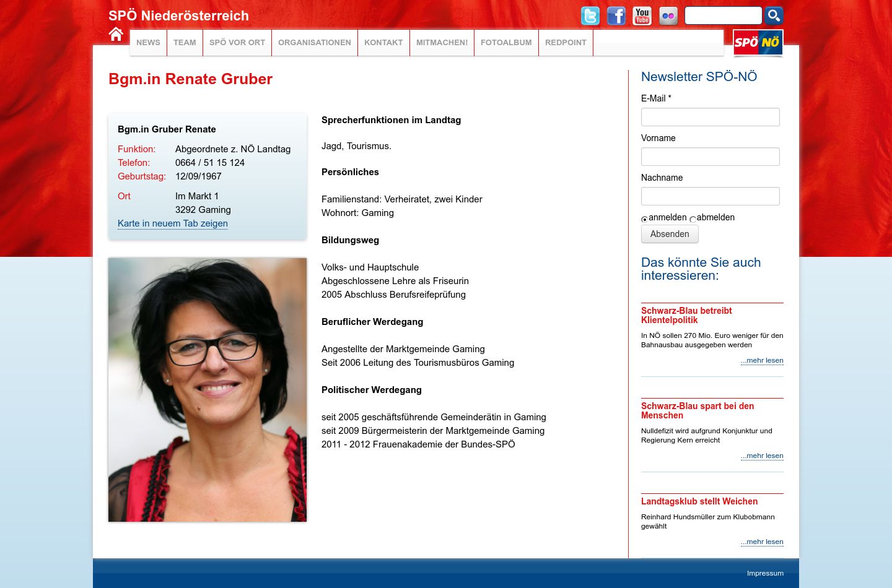
Task: Click the Newsletter SPÖ-NÖ heading
Action: pyautogui.click(x=699, y=77)
